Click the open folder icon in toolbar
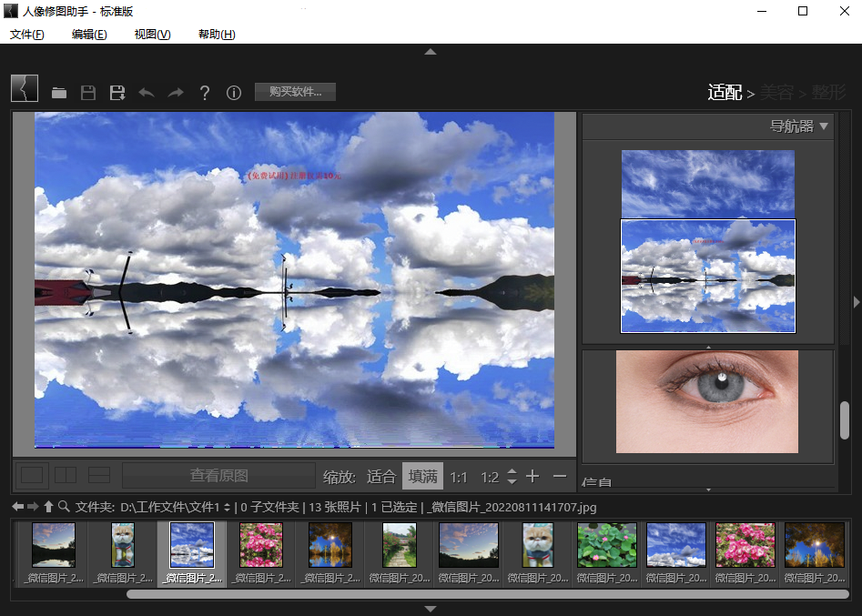Image resolution: width=862 pixels, height=616 pixels. coord(59,93)
